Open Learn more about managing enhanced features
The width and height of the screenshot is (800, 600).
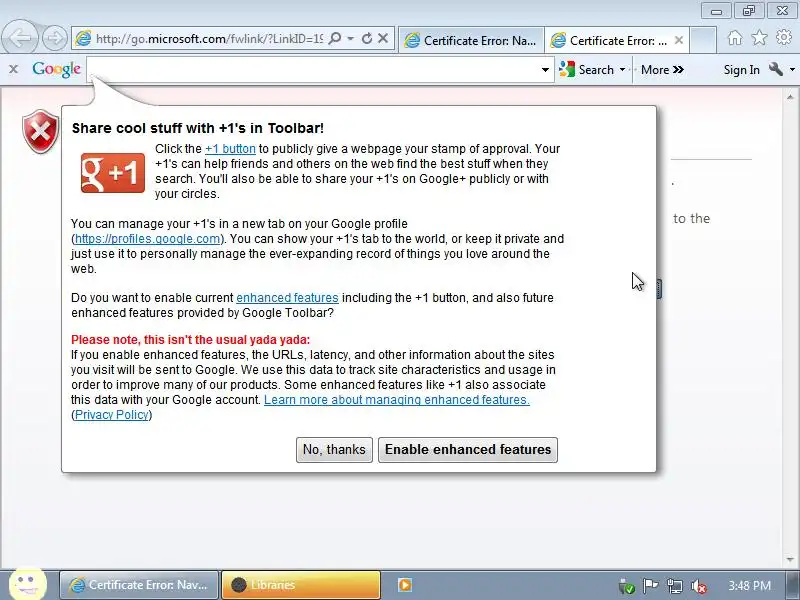396,399
